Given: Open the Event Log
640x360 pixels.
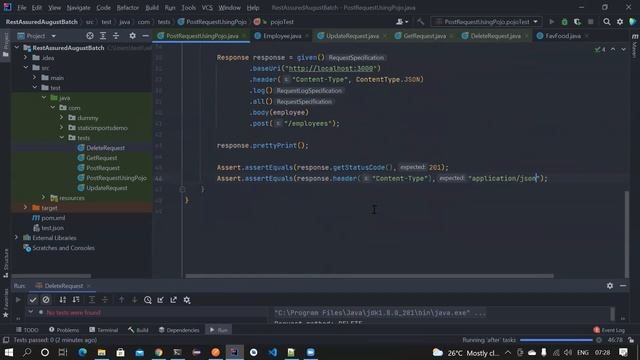Looking at the screenshot, I should [x=609, y=330].
